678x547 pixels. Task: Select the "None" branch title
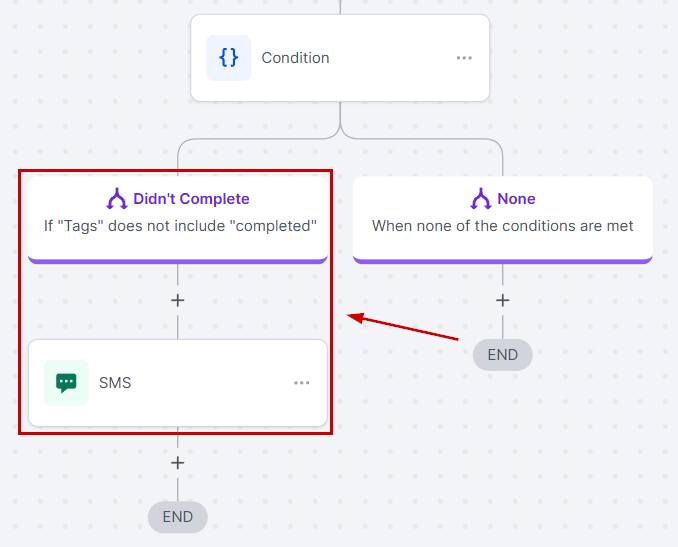click(x=516, y=199)
